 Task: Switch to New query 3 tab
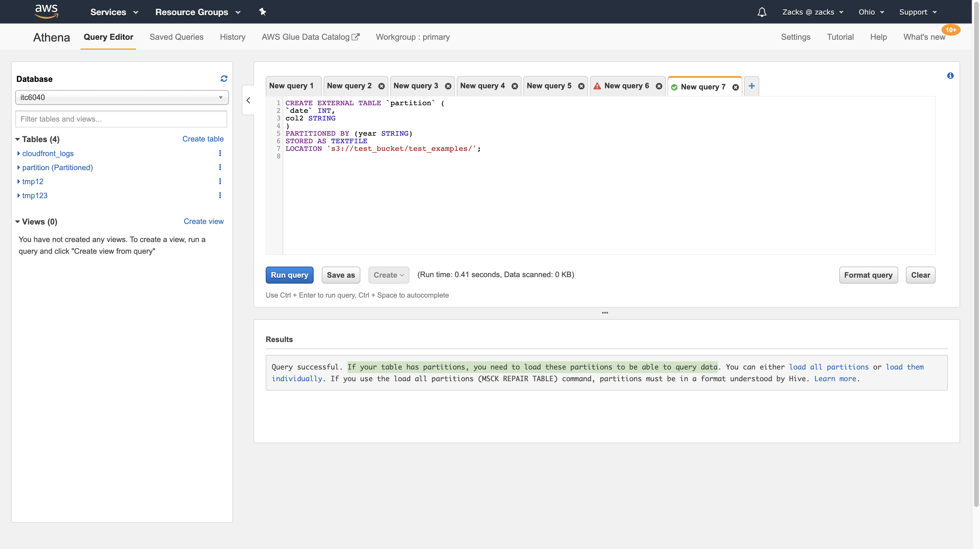point(416,86)
